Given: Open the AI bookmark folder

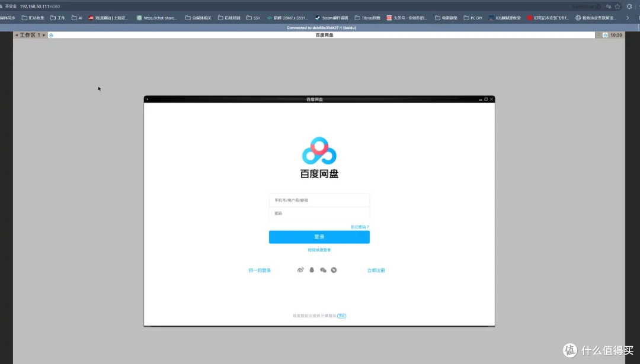Looking at the screenshot, I should coord(76,18).
